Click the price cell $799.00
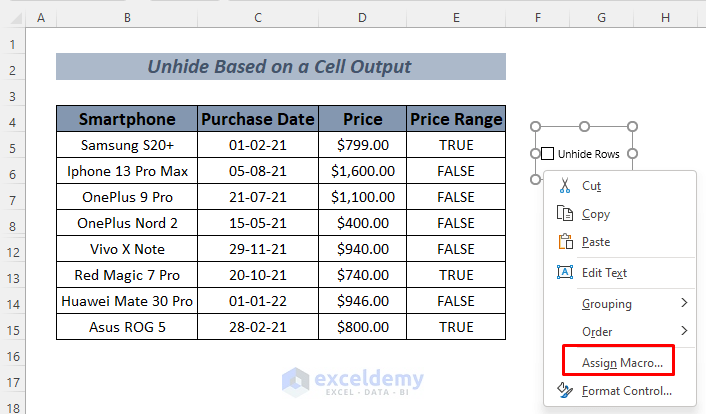This screenshot has width=706, height=414. (x=362, y=145)
